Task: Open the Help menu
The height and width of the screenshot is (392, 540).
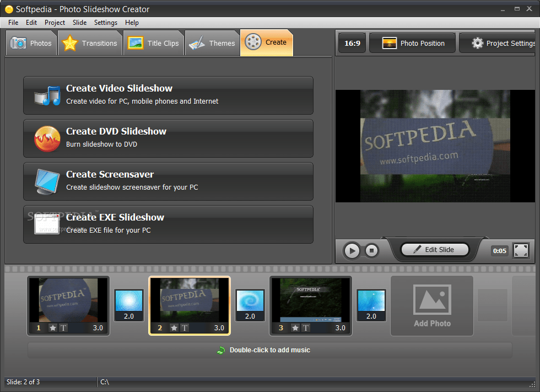Action: pyautogui.click(x=132, y=23)
